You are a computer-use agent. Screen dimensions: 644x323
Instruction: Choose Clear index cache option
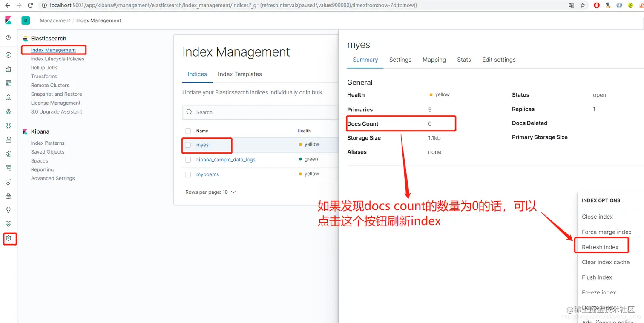(606, 262)
